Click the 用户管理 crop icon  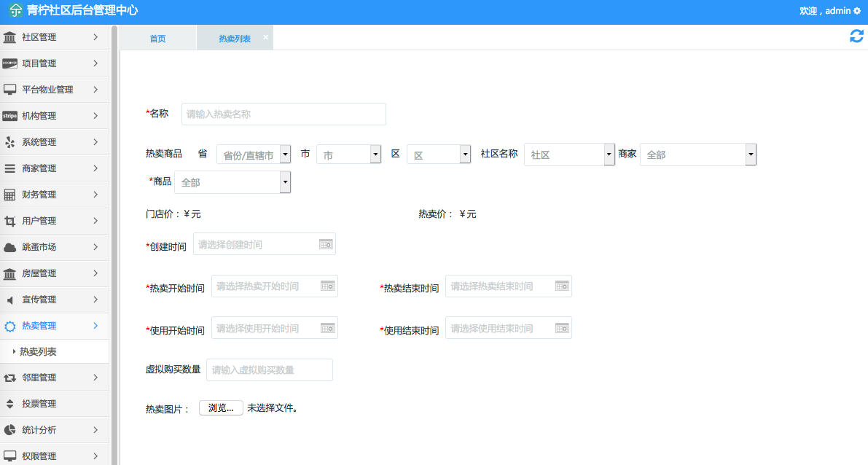(9, 221)
